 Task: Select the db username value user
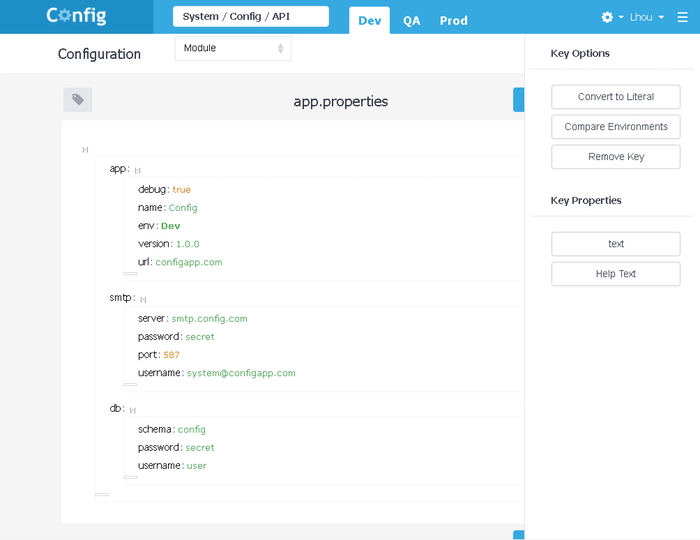196,466
